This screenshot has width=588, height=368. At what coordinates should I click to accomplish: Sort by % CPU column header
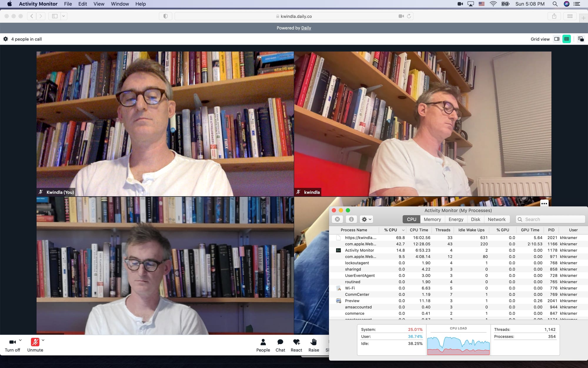pyautogui.click(x=391, y=230)
